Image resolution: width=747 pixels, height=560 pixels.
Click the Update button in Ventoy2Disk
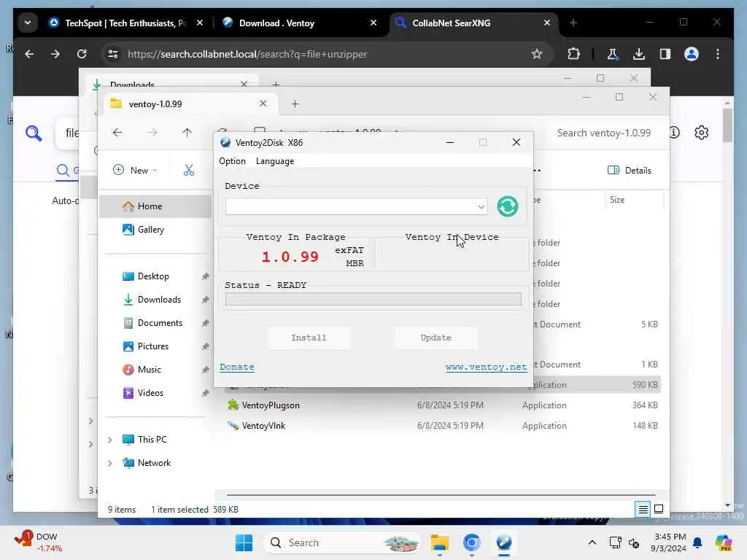pyautogui.click(x=436, y=338)
